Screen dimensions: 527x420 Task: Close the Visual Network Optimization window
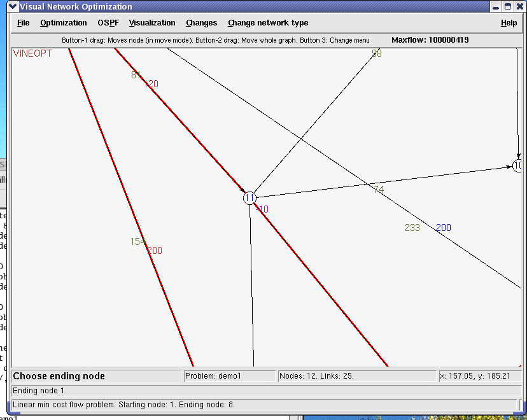[x=519, y=7]
